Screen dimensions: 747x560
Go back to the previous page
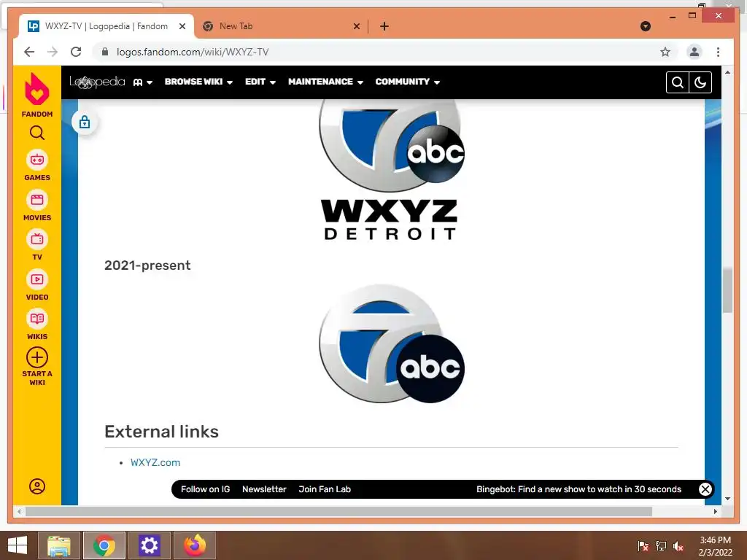(x=29, y=52)
